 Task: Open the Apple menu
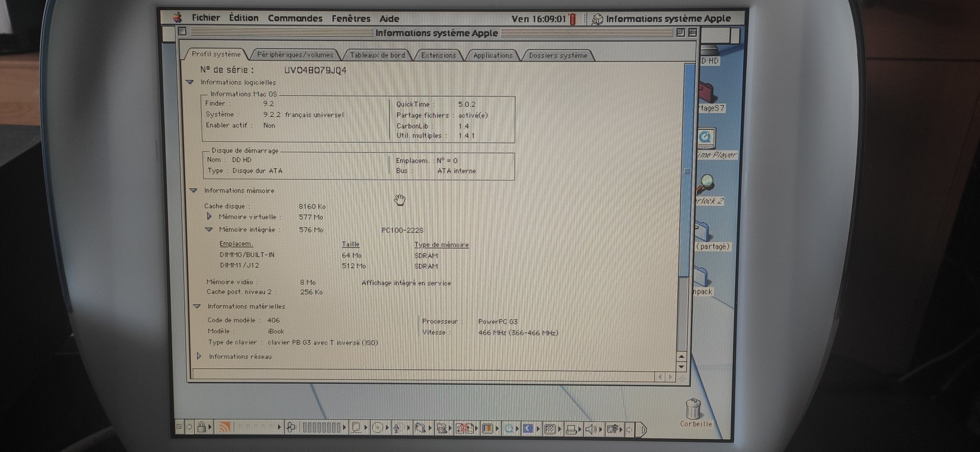tap(177, 18)
